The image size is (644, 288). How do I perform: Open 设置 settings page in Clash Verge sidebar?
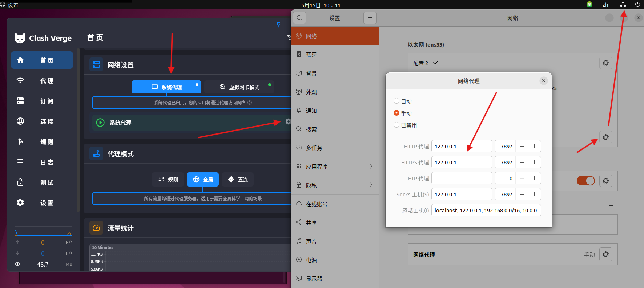42,203
